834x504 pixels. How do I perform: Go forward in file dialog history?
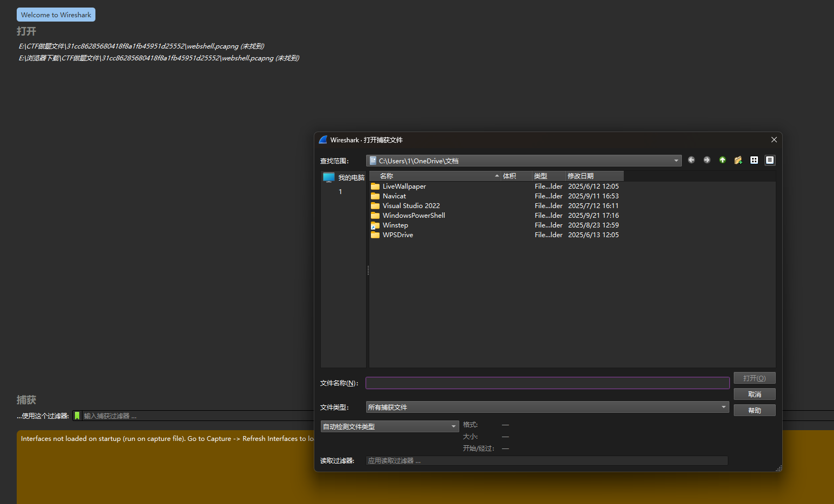[707, 160]
